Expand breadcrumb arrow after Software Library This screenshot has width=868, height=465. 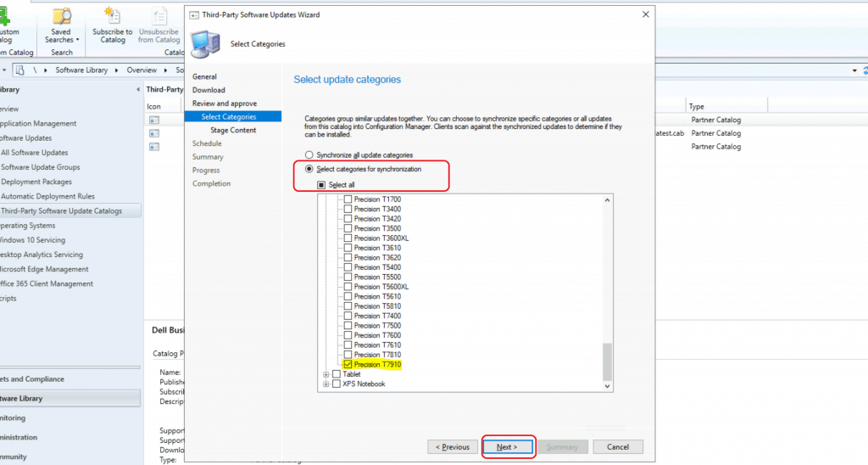coord(116,70)
